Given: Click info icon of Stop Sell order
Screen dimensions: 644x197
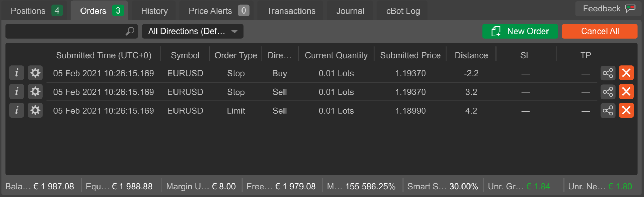Looking at the screenshot, I should [x=16, y=92].
